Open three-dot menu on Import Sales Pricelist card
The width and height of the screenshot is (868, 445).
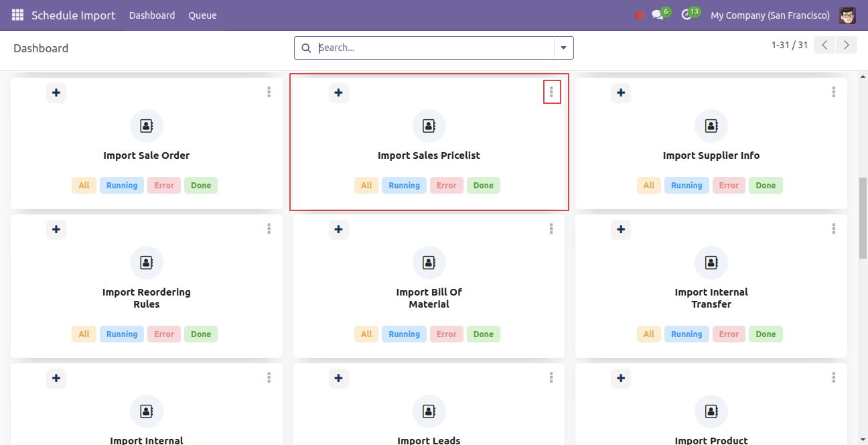(551, 92)
